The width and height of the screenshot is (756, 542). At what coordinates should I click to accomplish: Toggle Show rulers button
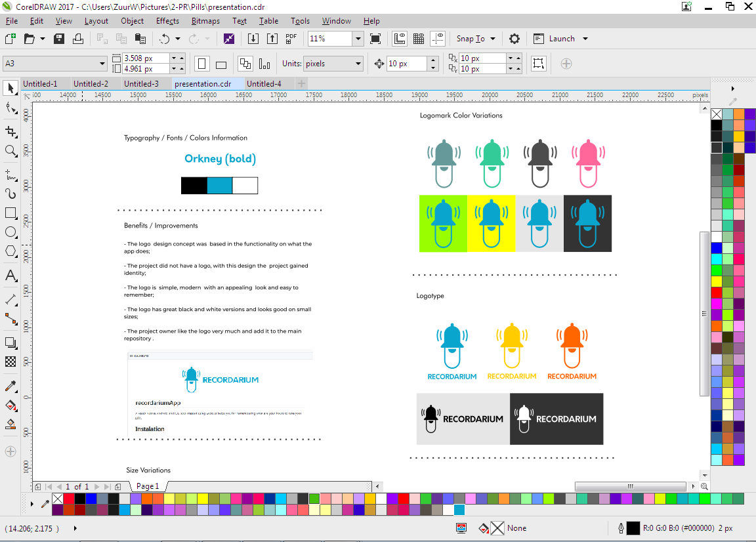[400, 39]
